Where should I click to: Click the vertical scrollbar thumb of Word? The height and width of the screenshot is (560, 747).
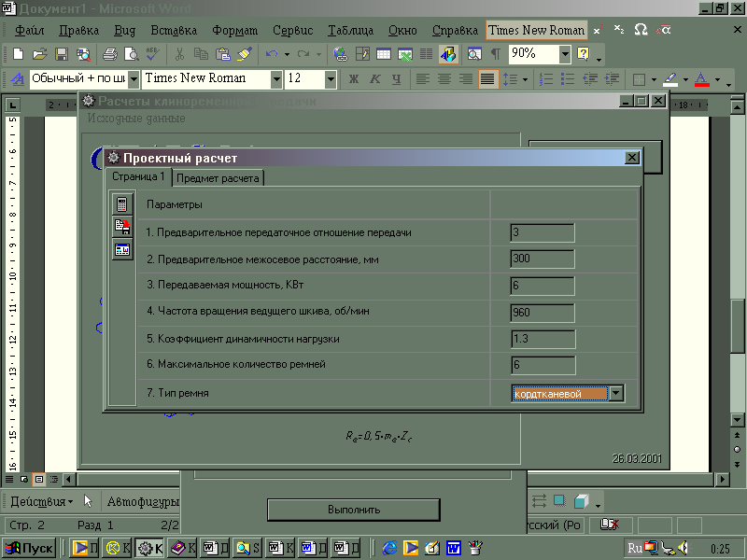tap(737, 326)
